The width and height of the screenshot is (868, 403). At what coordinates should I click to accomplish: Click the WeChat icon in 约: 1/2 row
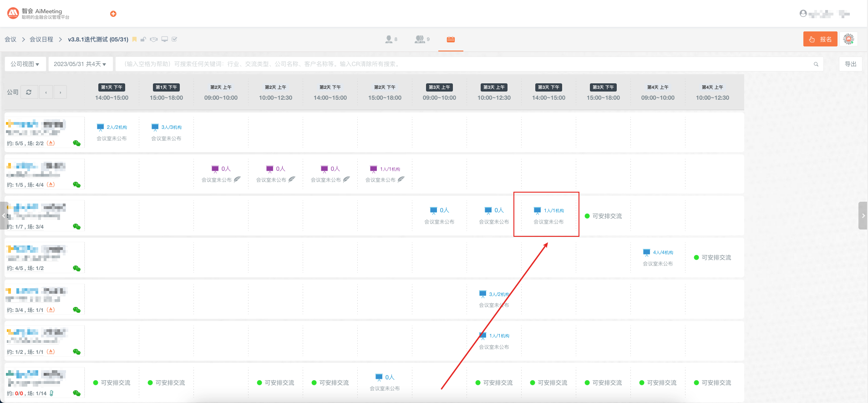[76, 352]
